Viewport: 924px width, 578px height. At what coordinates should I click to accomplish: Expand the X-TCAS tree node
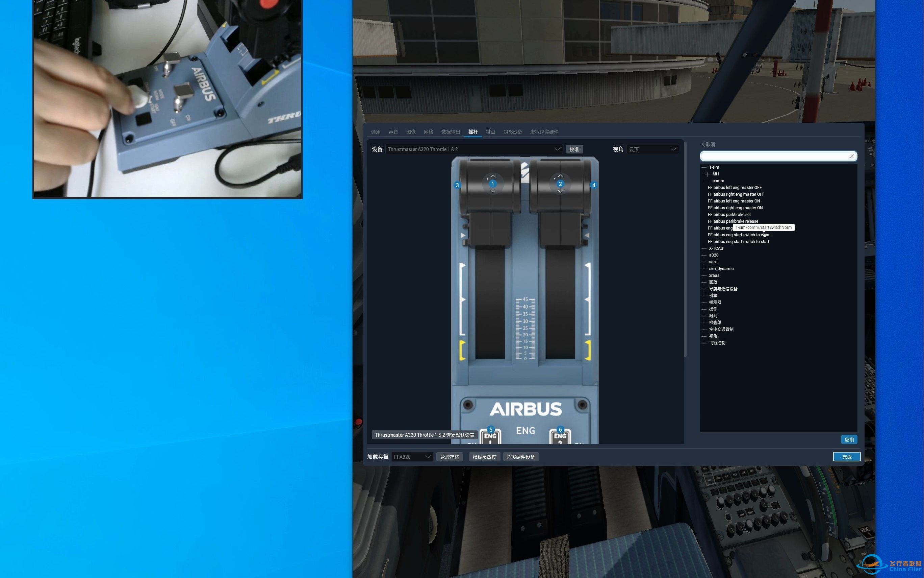click(704, 248)
